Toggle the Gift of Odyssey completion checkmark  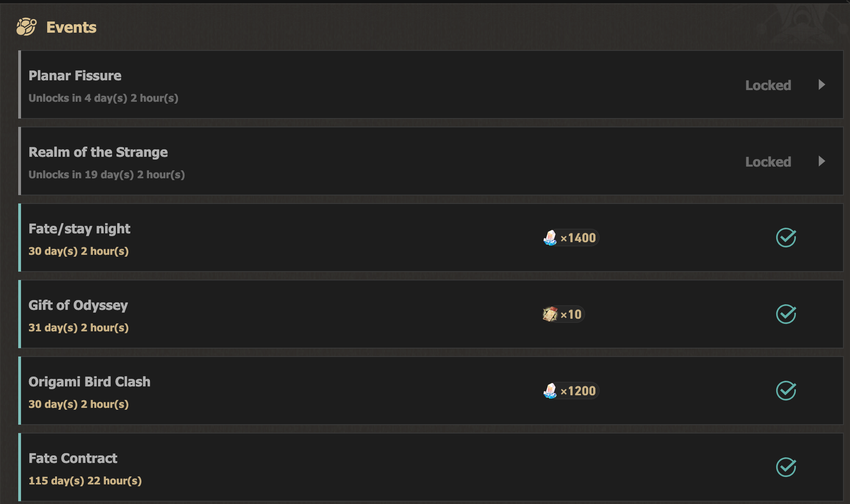786,315
